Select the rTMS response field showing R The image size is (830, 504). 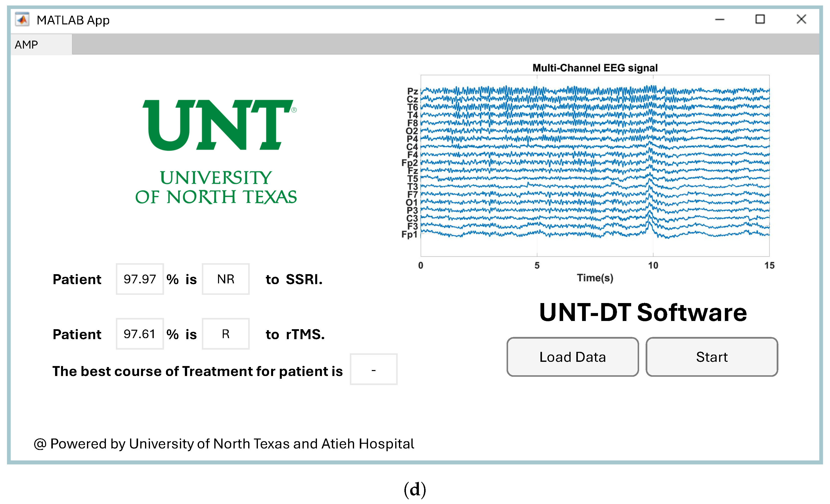226,334
